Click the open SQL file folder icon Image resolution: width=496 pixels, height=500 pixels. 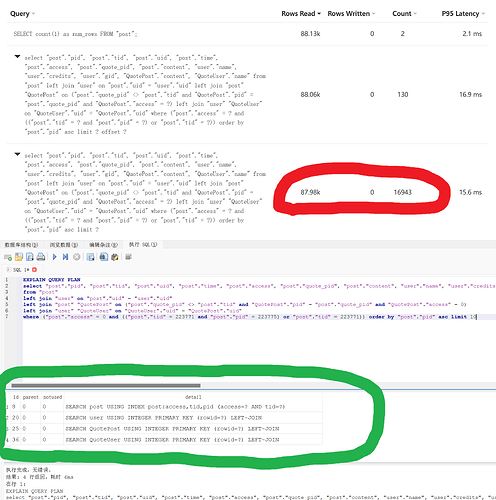(x=19, y=257)
